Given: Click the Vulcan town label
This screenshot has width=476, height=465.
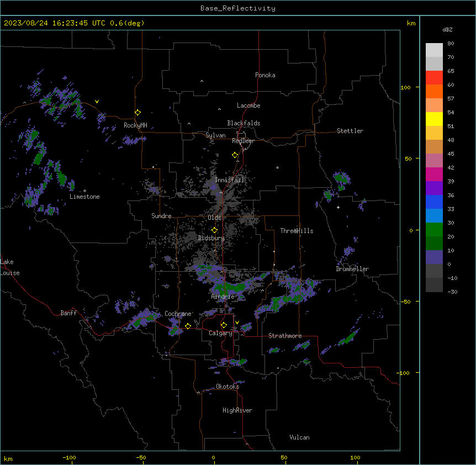Looking at the screenshot, I should tap(300, 437).
